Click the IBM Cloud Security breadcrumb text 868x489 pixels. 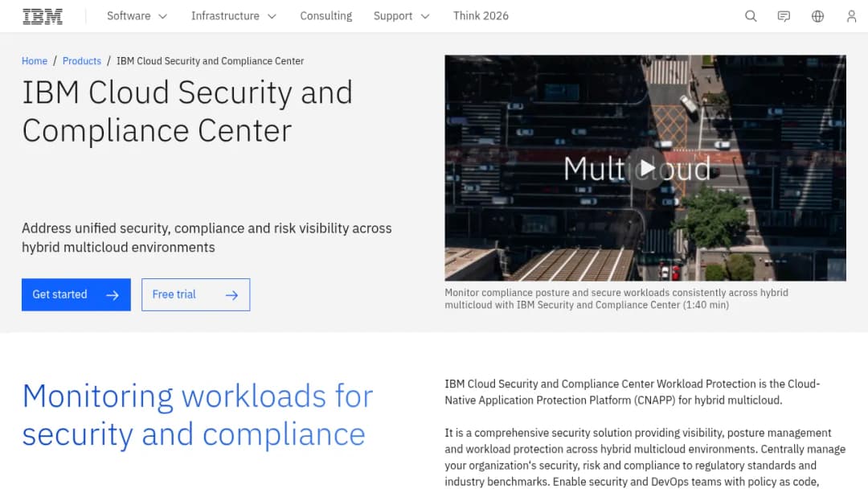click(210, 61)
